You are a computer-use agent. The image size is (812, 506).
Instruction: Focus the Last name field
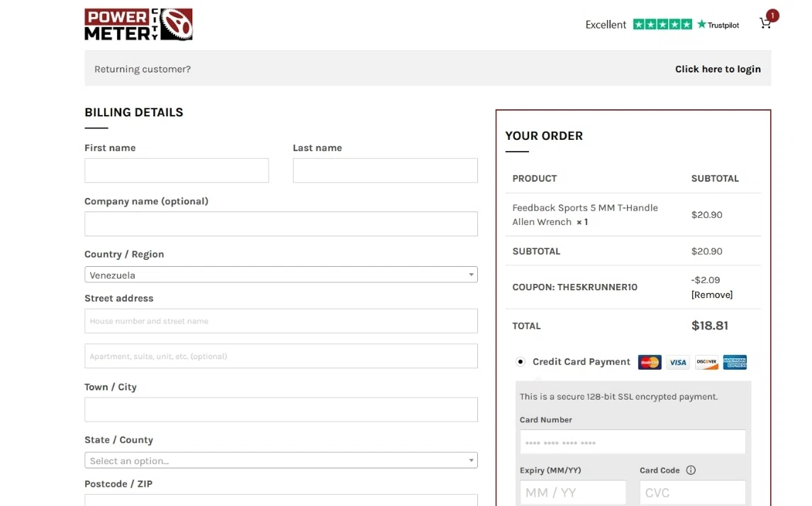point(385,170)
